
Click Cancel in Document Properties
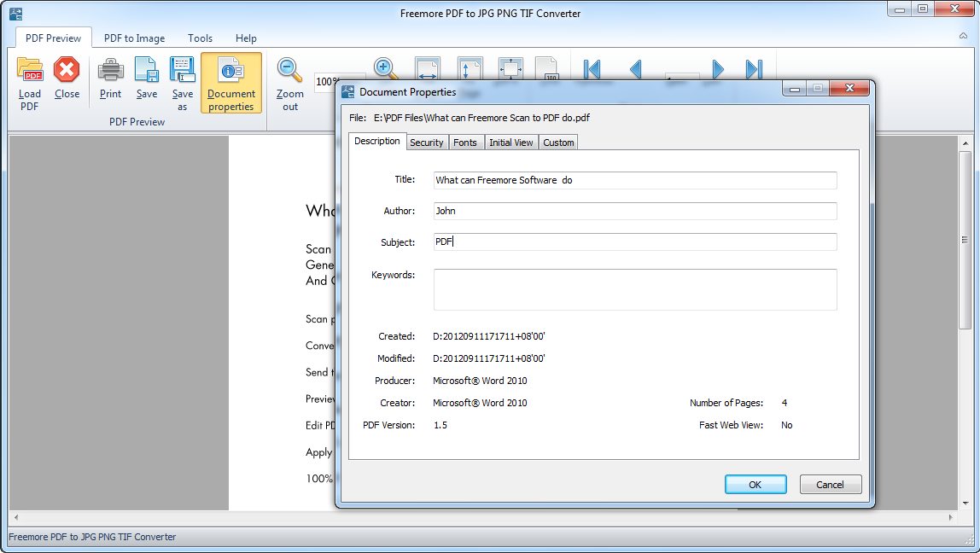tap(830, 484)
